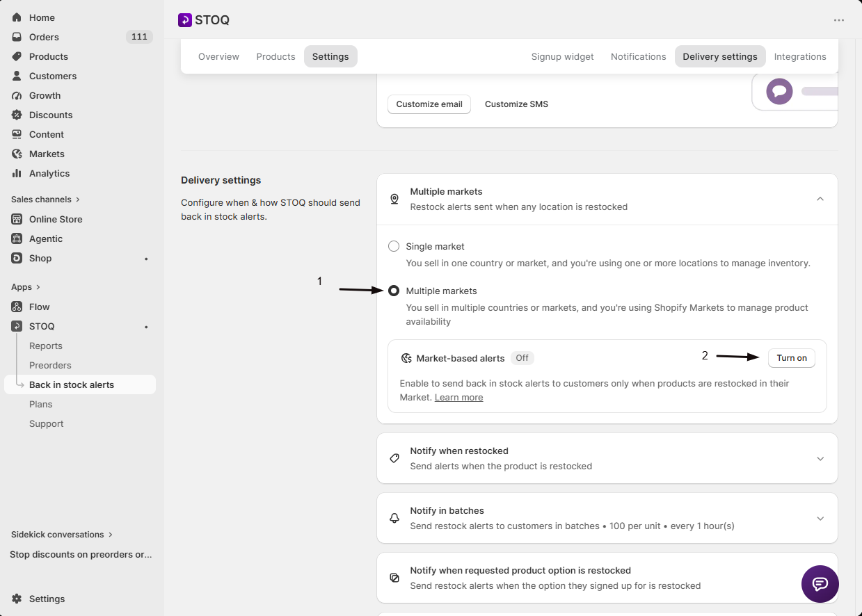
Task: Click the Online Store storefront icon
Action: (17, 219)
